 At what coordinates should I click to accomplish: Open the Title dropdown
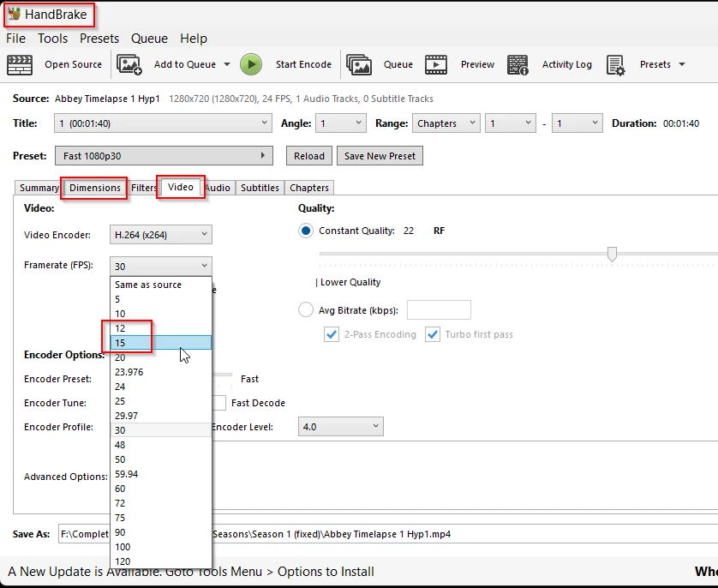pos(163,123)
